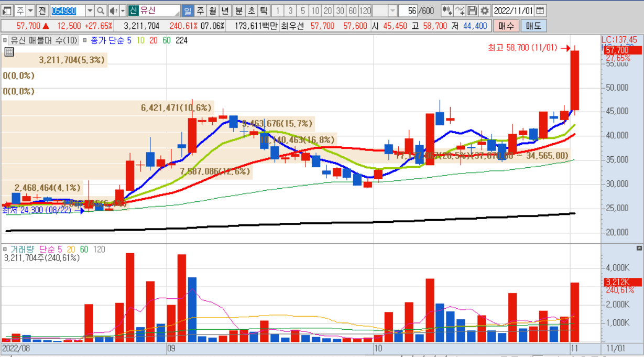This screenshot has width=644, height=357.
Task: Choose the 1 interval button
Action: [x=277, y=10]
